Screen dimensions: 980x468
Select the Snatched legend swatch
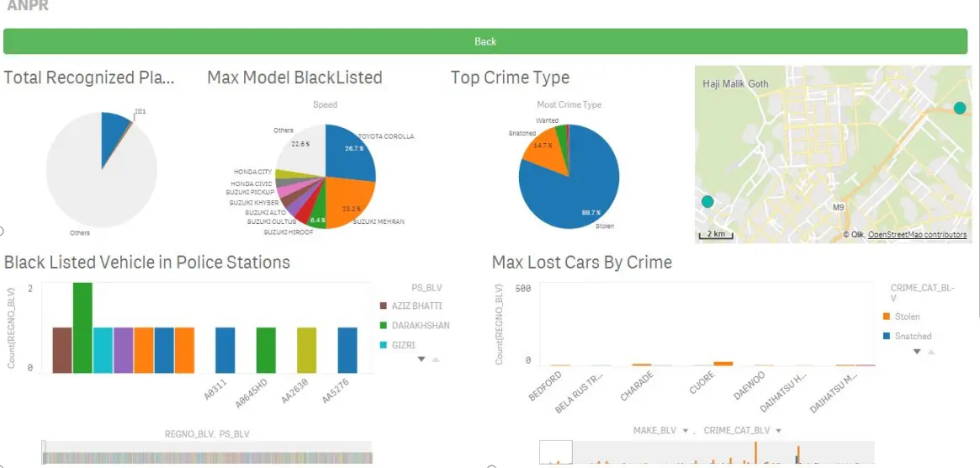coord(887,336)
